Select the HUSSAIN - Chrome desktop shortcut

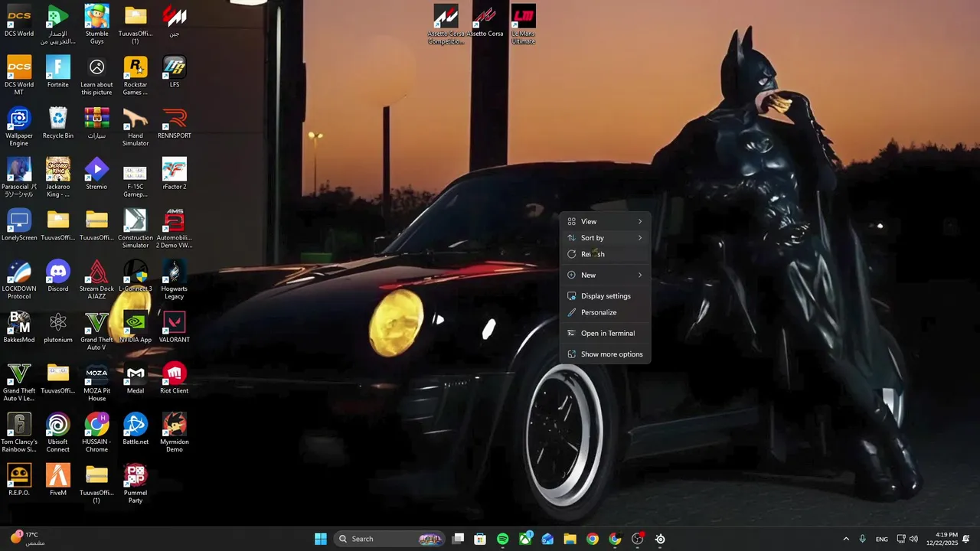[x=96, y=433]
